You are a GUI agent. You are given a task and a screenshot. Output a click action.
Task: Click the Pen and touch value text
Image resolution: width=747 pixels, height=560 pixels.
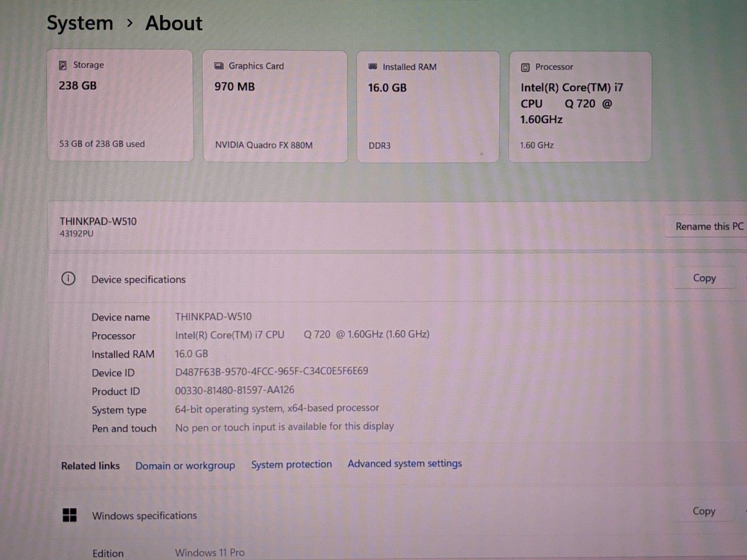coord(284,427)
